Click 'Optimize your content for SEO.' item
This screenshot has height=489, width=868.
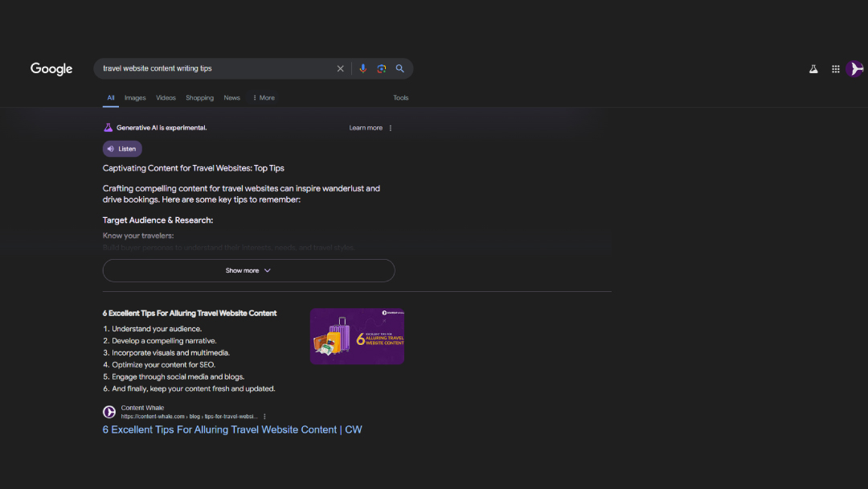[x=163, y=365]
